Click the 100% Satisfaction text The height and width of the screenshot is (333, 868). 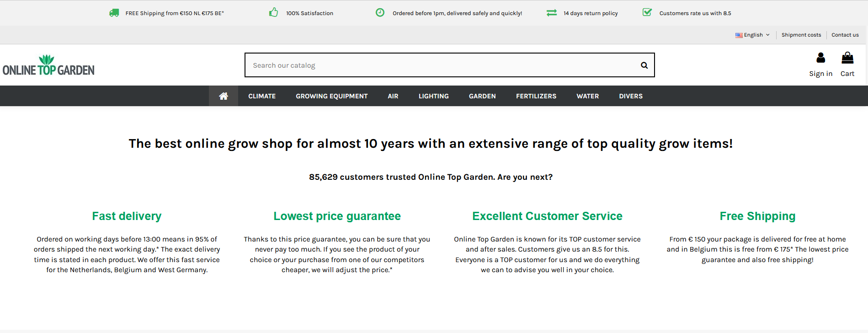(310, 13)
